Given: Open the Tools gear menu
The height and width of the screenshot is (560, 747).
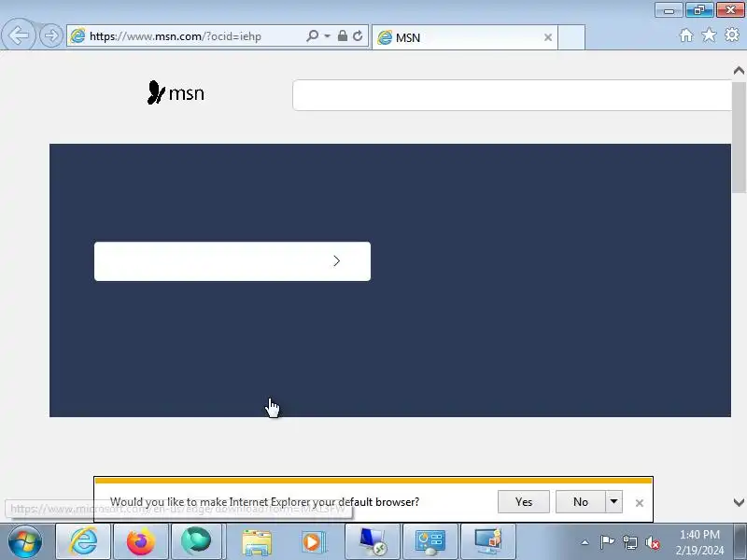Looking at the screenshot, I should pos(732,35).
